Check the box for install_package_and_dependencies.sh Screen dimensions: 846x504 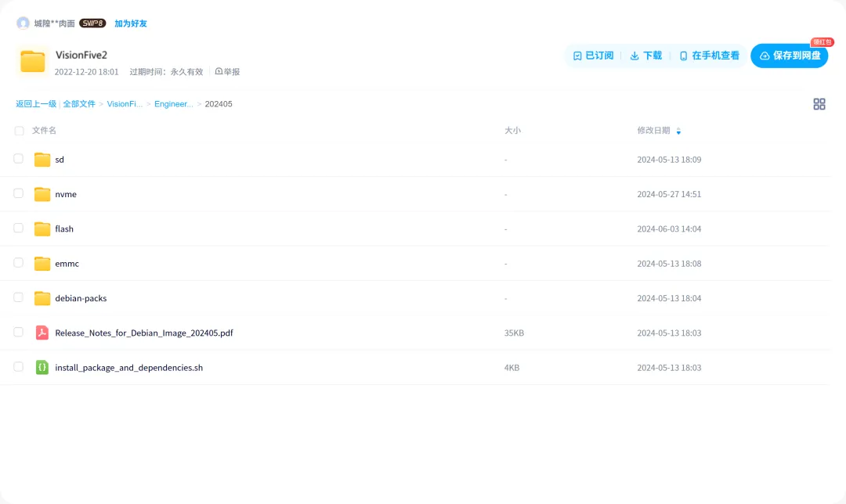[x=18, y=366]
